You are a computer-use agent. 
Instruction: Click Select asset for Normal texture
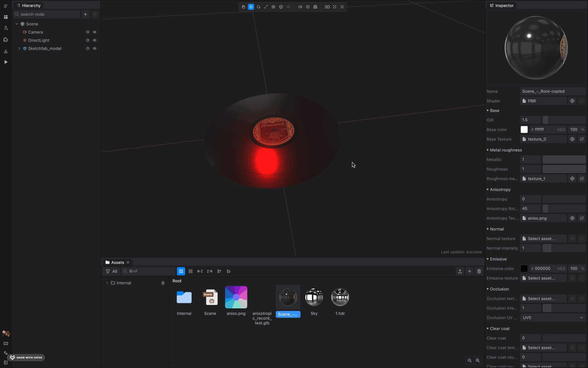pos(543,239)
